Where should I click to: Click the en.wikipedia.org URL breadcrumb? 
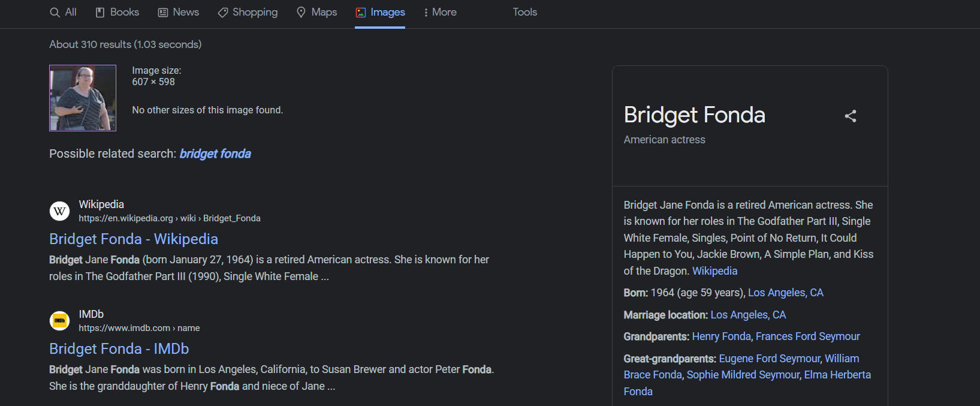pyautogui.click(x=170, y=218)
